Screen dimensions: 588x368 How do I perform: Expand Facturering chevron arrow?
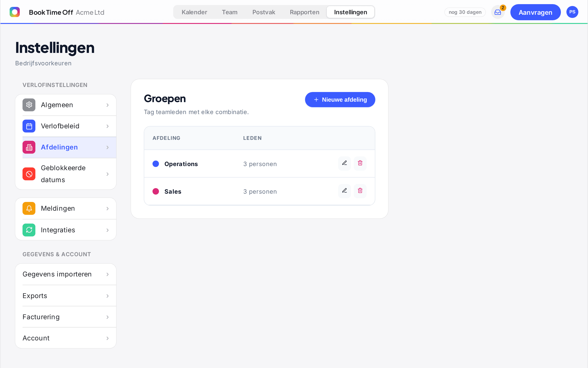click(107, 317)
